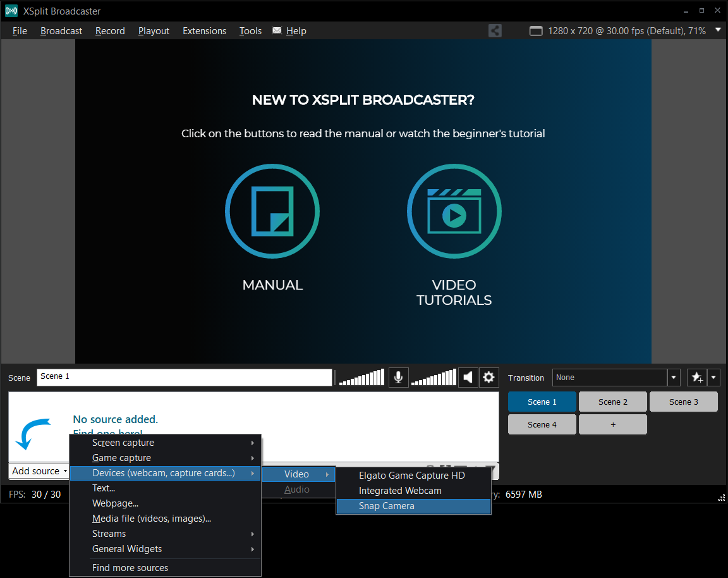Image resolution: width=728 pixels, height=578 pixels.
Task: Open audio settings gear icon
Action: [488, 378]
